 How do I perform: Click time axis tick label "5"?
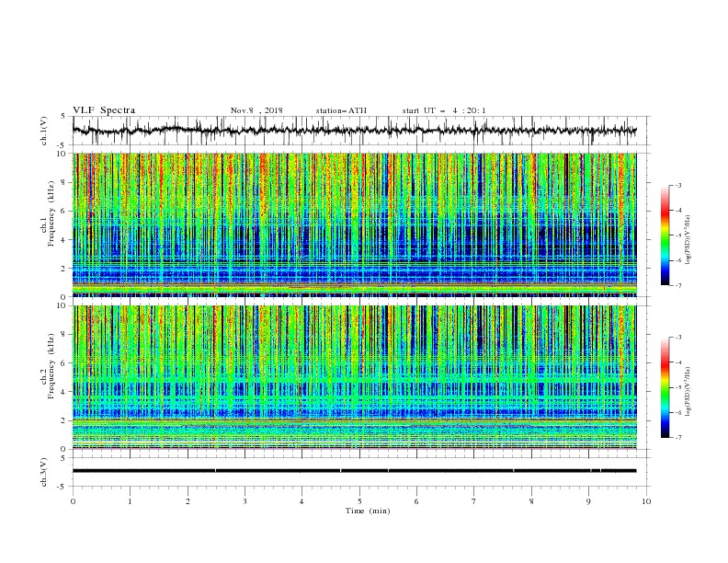(359, 501)
